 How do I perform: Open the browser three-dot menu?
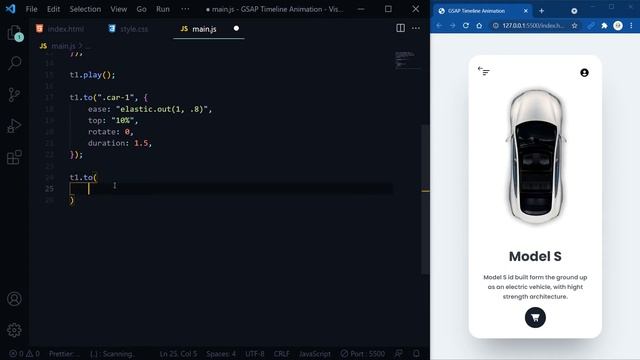(x=631, y=25)
